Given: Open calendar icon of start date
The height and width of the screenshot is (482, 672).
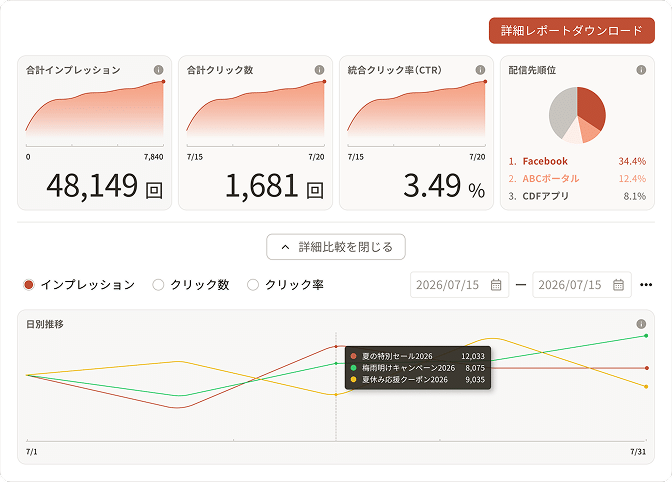Looking at the screenshot, I should tap(496, 284).
